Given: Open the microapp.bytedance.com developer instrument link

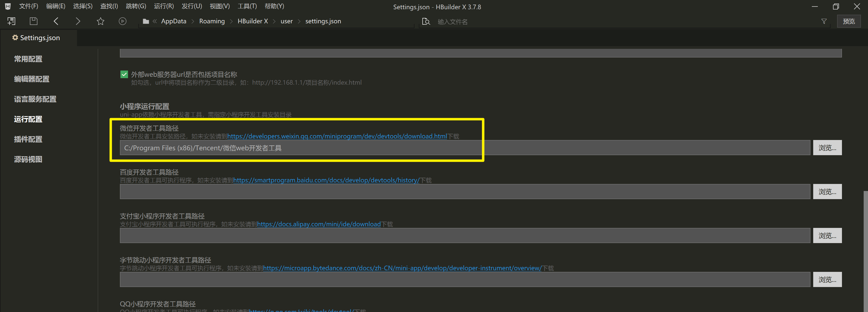Looking at the screenshot, I should (x=402, y=268).
